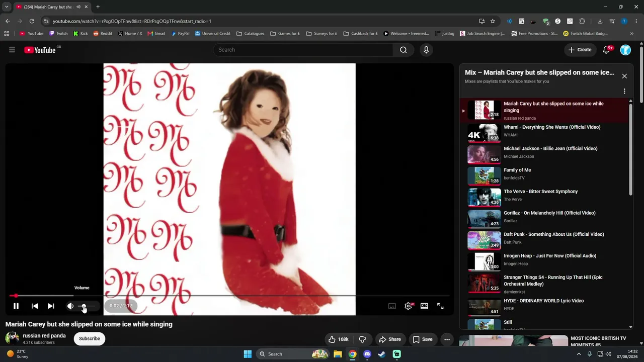This screenshot has width=644, height=362.
Task: Open more actions below the video
Action: point(447,339)
